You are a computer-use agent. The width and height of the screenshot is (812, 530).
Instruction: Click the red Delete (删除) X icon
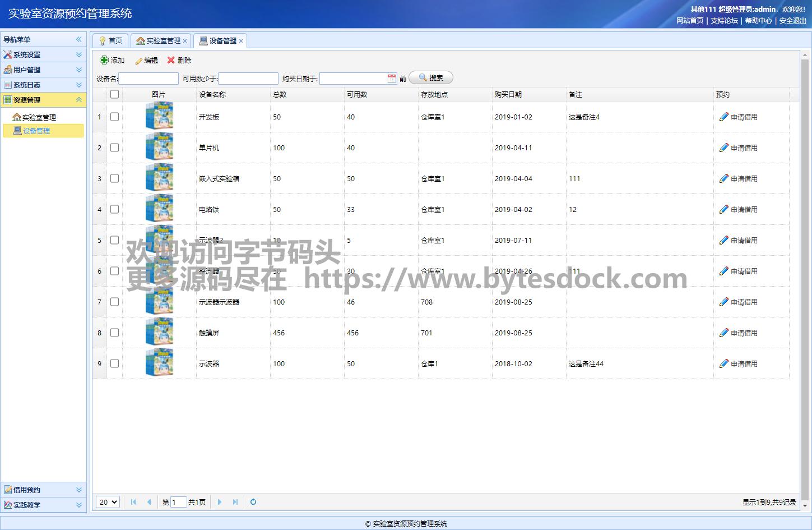pyautogui.click(x=171, y=61)
